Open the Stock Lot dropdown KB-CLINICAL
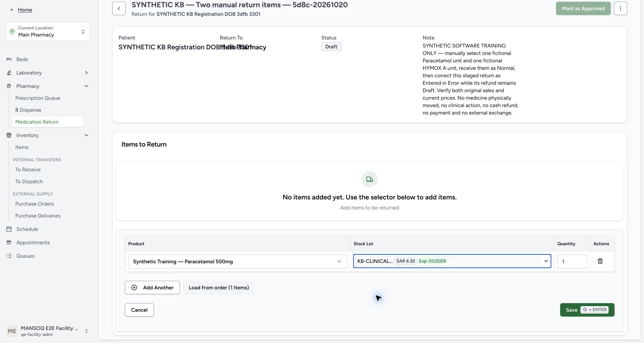The image size is (644, 343). [x=452, y=261]
